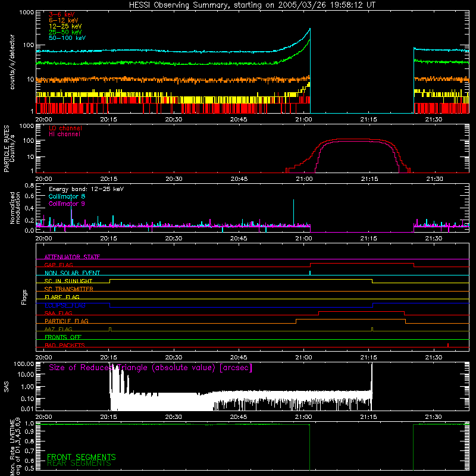Screen dimensions: 476x476
Task: Click the SC IN SUNLIGHT flag label
Action: coord(68,281)
